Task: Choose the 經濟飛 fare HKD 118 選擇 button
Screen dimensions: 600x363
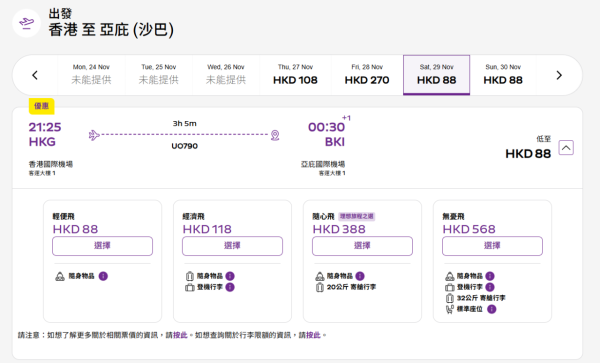Action: [x=232, y=246]
